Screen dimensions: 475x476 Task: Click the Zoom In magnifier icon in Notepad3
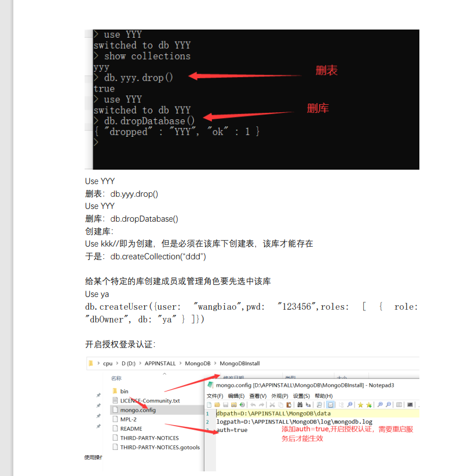pyautogui.click(x=380, y=405)
